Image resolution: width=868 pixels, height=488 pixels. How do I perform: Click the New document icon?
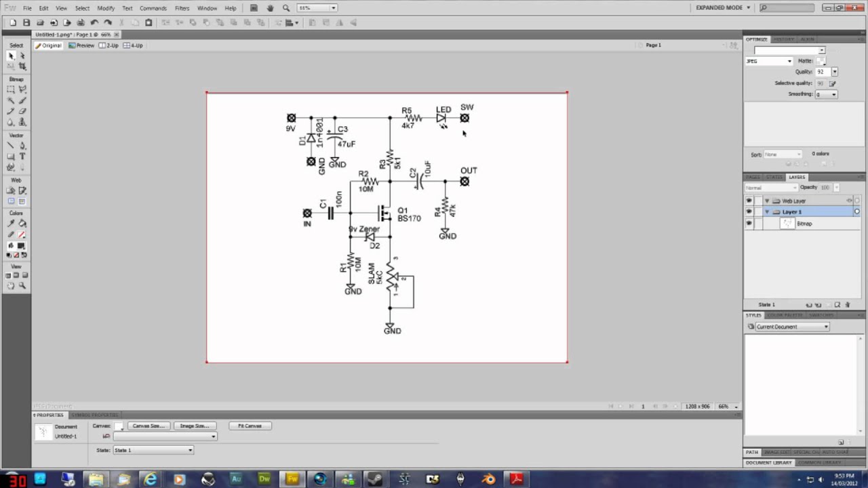click(x=12, y=22)
